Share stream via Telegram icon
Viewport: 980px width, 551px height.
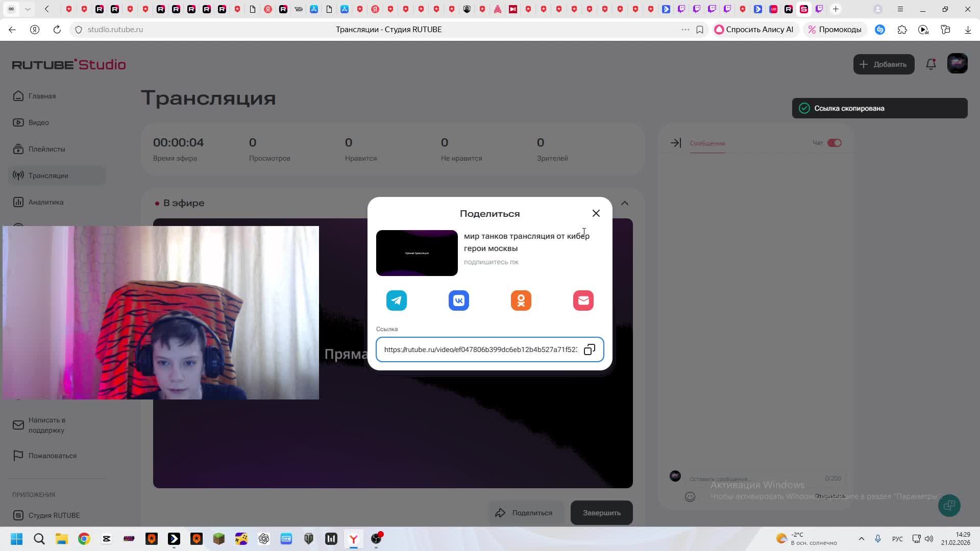pos(397,300)
